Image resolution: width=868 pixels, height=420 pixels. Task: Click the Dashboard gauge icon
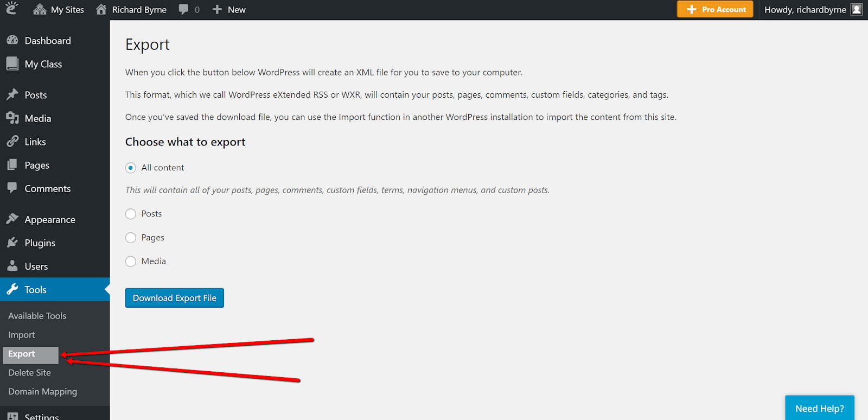(12, 40)
